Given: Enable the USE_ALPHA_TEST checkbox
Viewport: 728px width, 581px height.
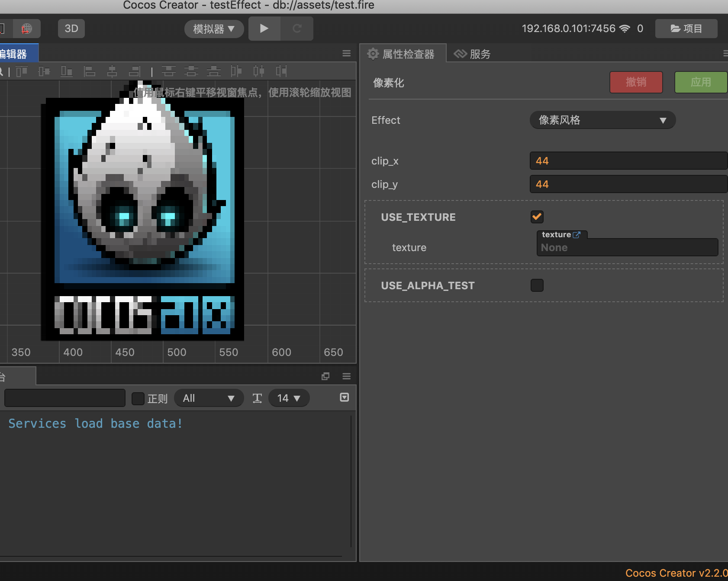Looking at the screenshot, I should coord(537,285).
